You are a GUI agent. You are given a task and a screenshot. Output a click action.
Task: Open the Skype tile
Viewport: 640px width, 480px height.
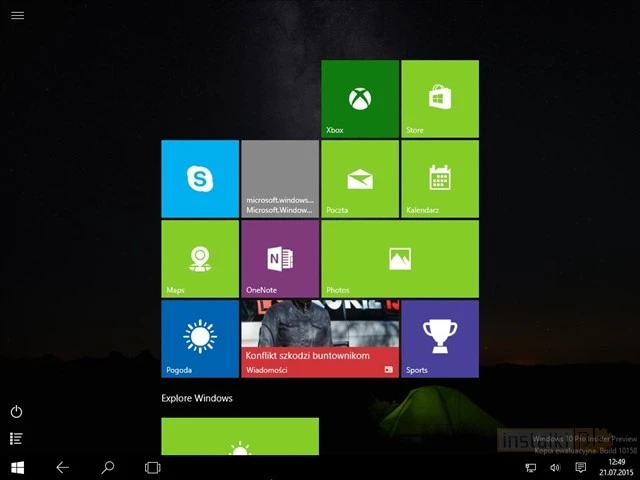point(200,178)
